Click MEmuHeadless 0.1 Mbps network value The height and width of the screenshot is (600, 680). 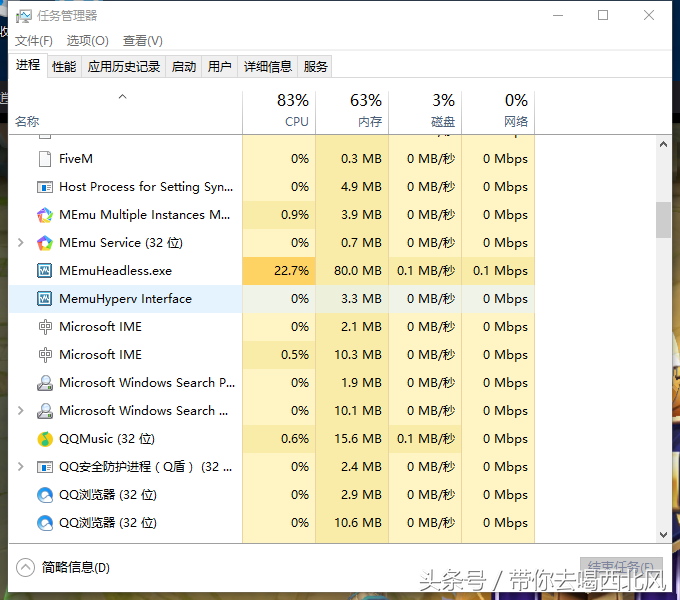pos(500,271)
